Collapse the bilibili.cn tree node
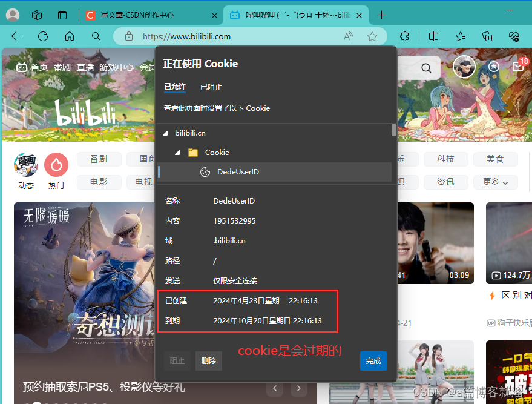The image size is (532, 404). click(166, 133)
